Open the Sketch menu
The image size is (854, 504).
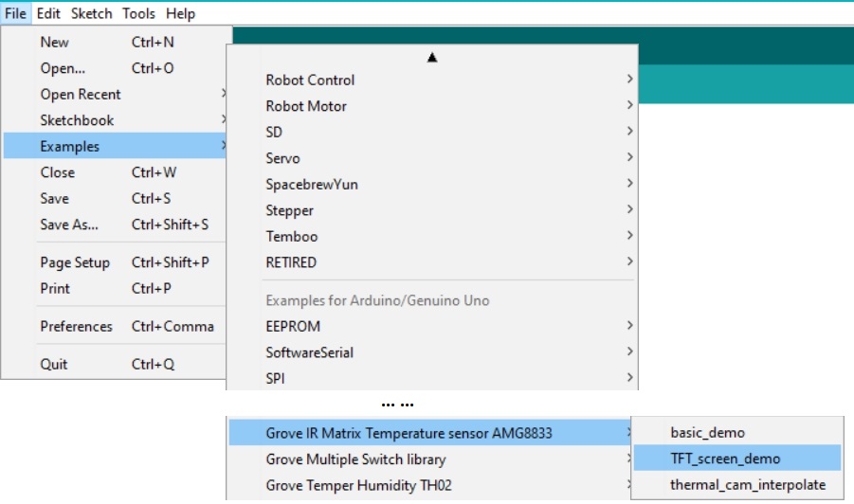point(92,13)
